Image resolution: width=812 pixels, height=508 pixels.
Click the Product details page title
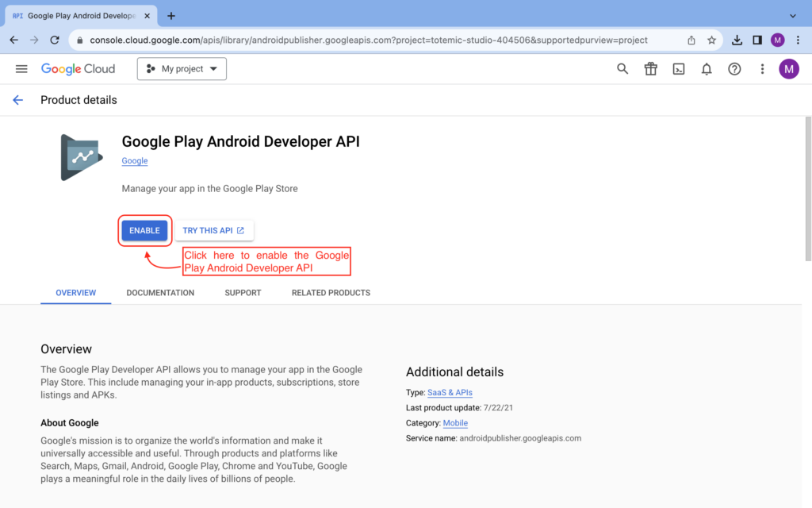point(79,100)
